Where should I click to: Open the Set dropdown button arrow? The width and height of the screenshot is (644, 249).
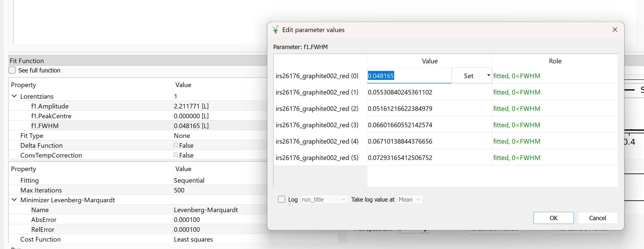[488, 76]
